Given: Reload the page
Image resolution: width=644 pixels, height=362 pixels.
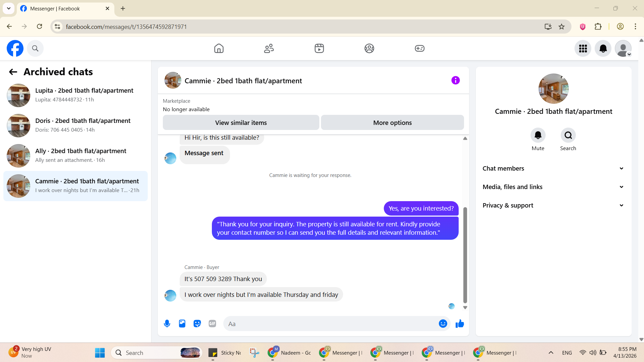Looking at the screenshot, I should (39, 27).
